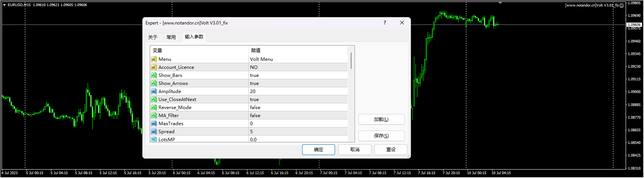Select the Show_Bars boolean icon

pos(154,75)
